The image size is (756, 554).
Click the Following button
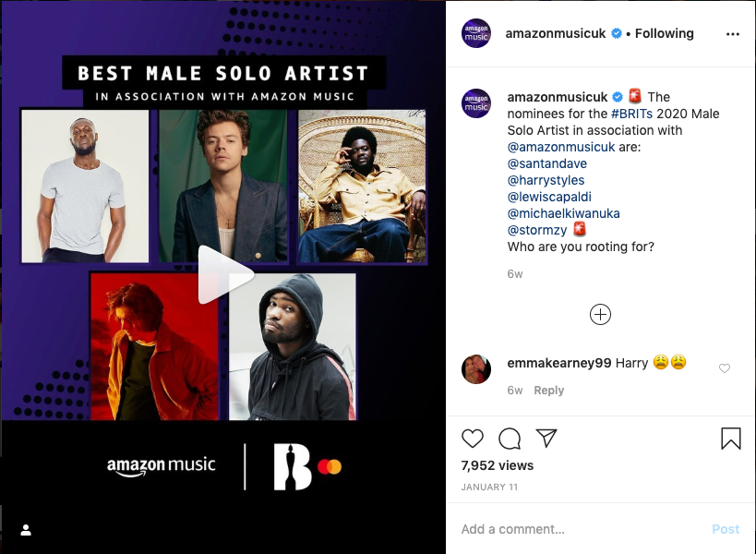click(664, 33)
